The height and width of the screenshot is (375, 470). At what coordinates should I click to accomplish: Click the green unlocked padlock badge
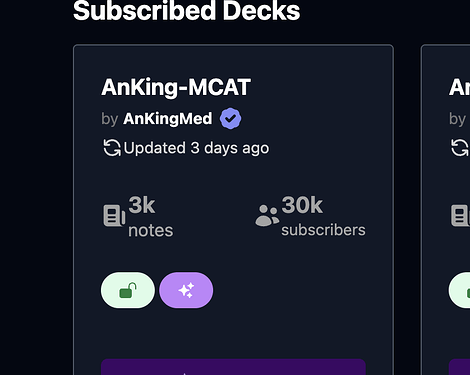click(128, 290)
